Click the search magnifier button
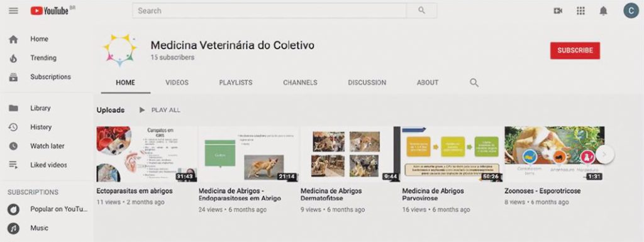The width and height of the screenshot is (644, 242). pyautogui.click(x=421, y=11)
